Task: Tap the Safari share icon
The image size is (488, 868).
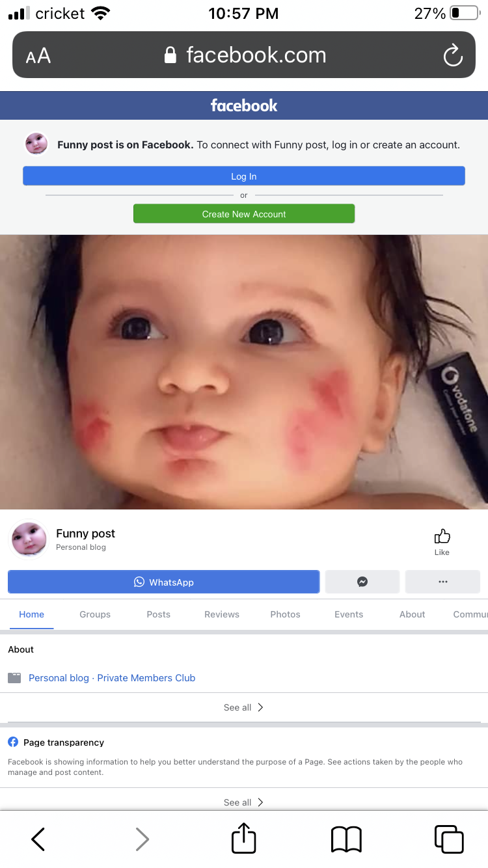Action: click(244, 839)
